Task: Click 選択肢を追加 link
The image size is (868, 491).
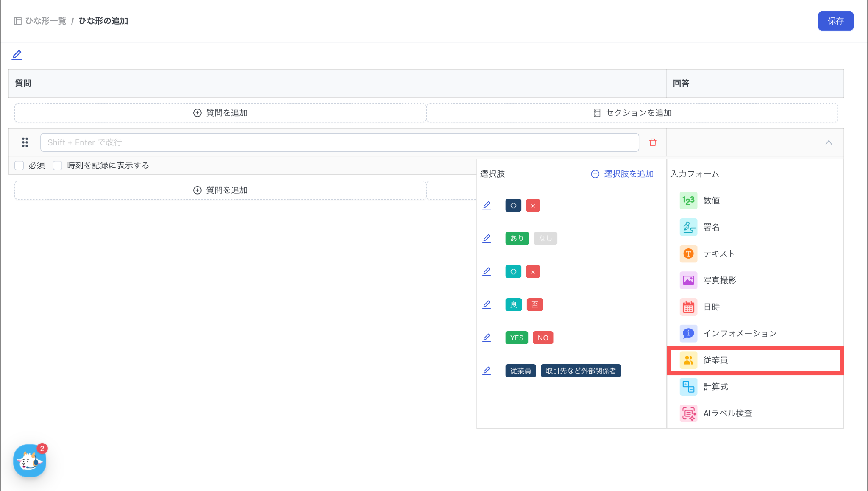Action: [x=623, y=174]
